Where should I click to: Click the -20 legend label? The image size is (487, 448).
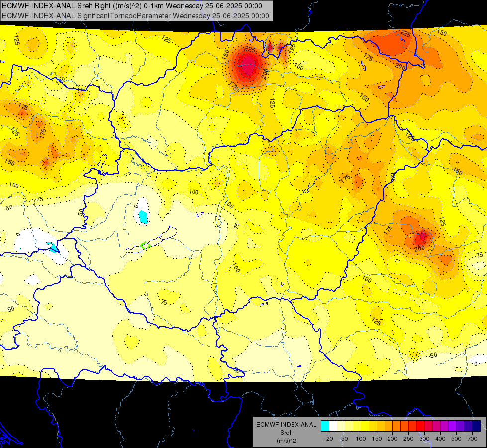click(329, 439)
